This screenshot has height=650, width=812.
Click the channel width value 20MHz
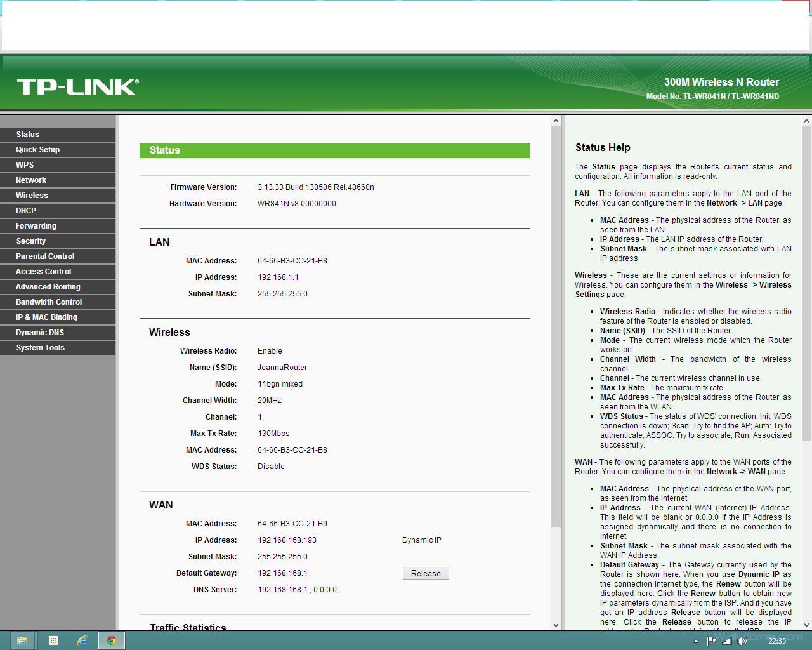click(270, 401)
